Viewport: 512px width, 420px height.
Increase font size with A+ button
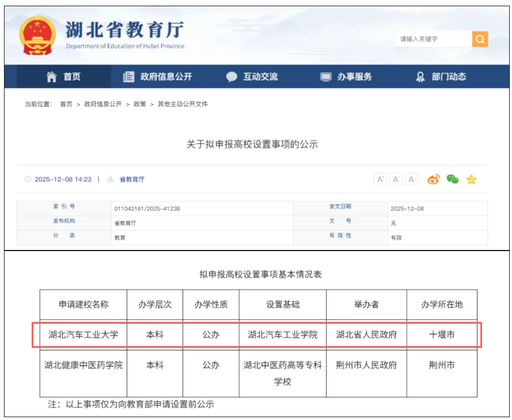click(380, 179)
